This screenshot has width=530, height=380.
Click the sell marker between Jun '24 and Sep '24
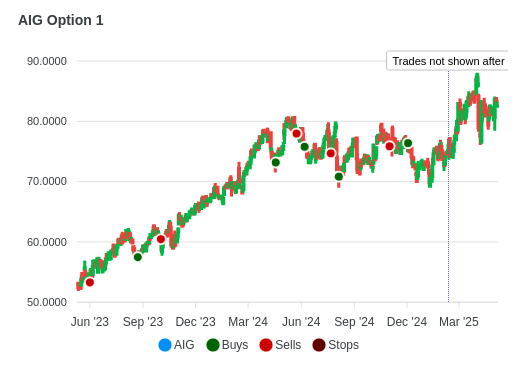(x=331, y=153)
